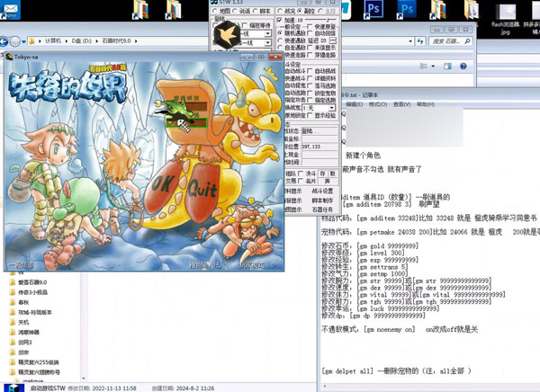Toggle the Explorer preview pane icon
Image resolution: width=540 pixels, height=392 pixels.
(x=447, y=66)
